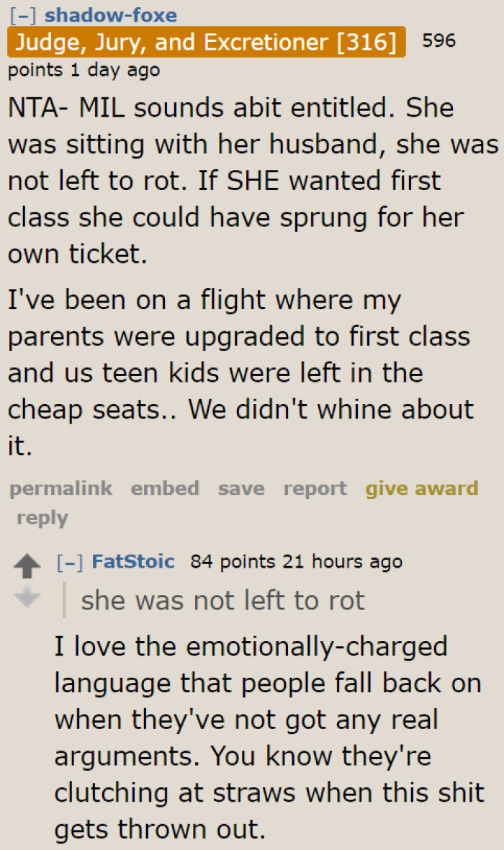Give an award to shadow-foxe's comment
The image size is (504, 850).
pyautogui.click(x=422, y=488)
